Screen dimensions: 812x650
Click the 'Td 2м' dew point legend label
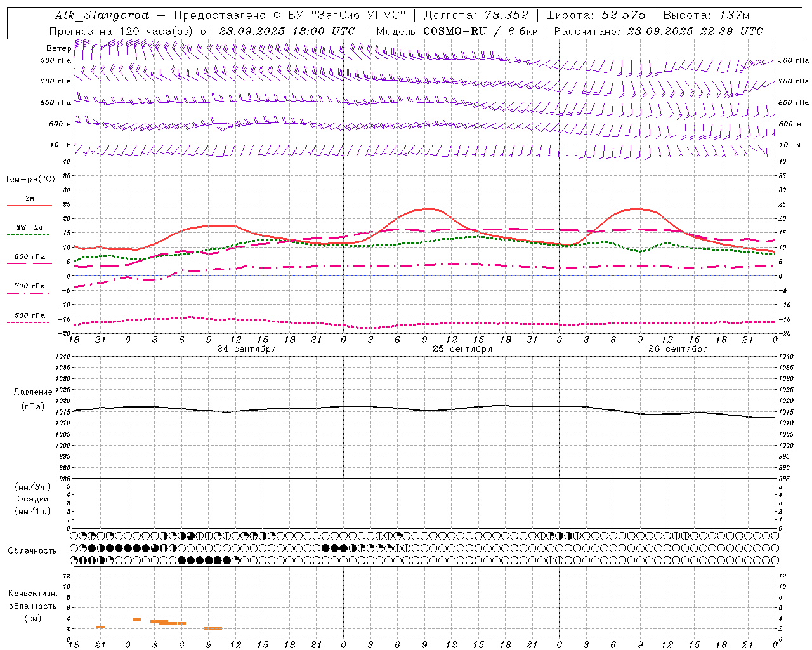point(29,227)
